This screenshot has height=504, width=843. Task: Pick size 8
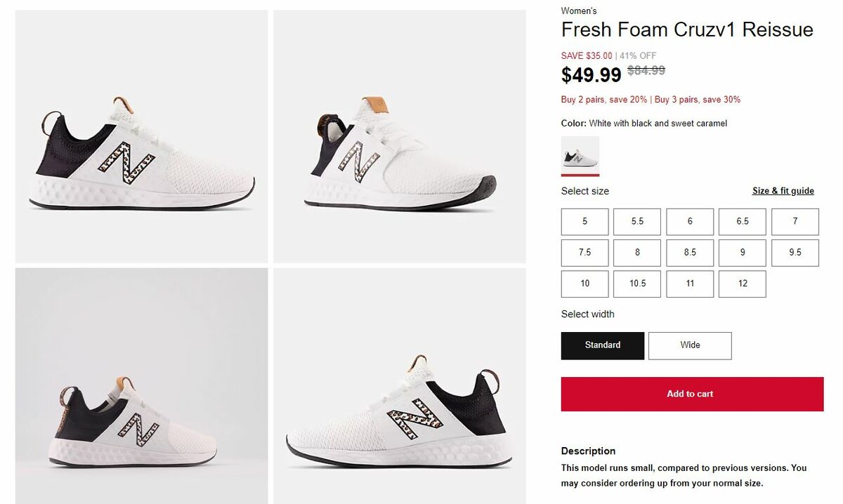(637, 253)
